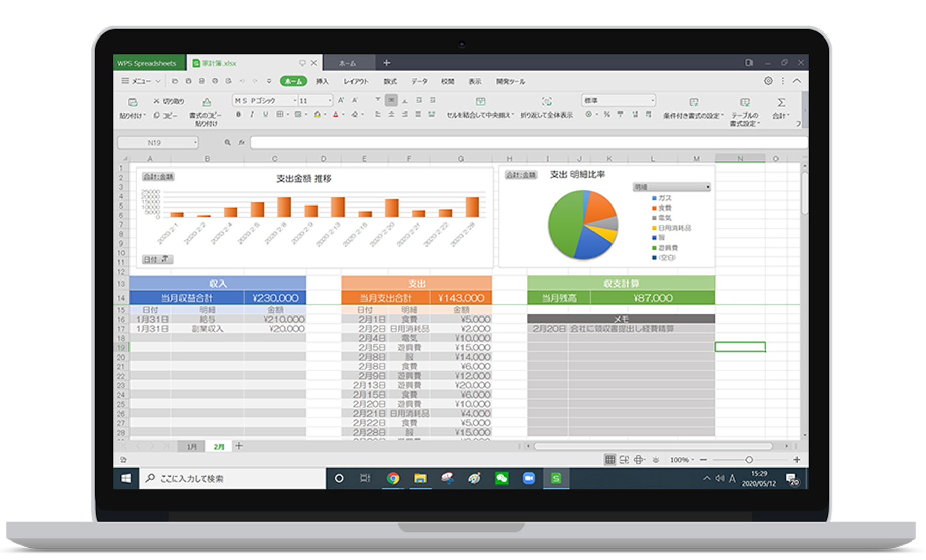Viewport: 926px width, 560px height.
Task: Open the 挿入 ribbon tab
Action: point(322,81)
